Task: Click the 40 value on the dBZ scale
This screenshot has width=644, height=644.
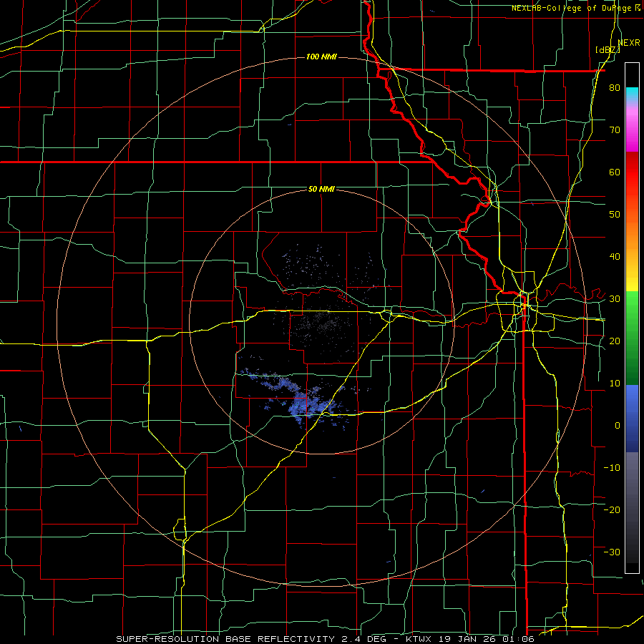Action: [615, 257]
